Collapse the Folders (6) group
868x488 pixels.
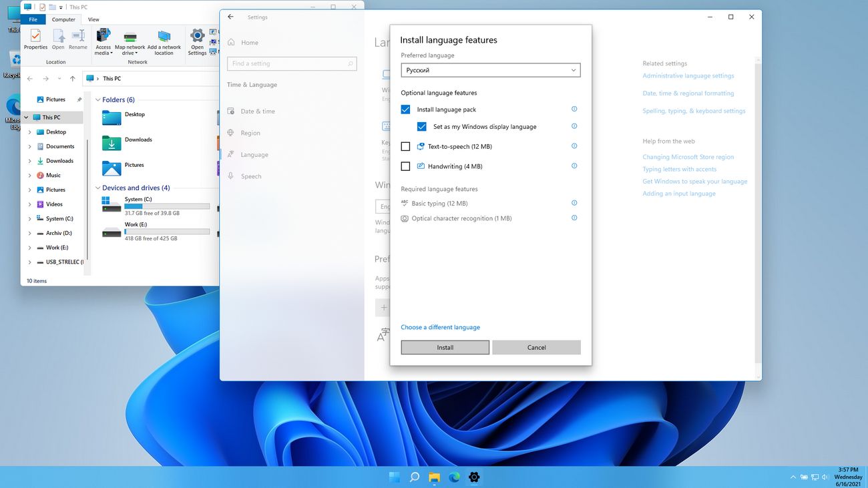pos(98,100)
